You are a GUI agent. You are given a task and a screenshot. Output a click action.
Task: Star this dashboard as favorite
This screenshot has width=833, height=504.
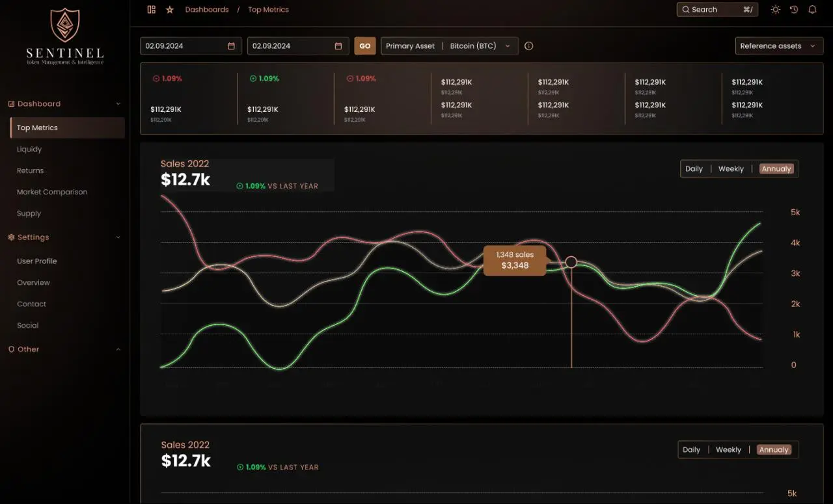[170, 10]
